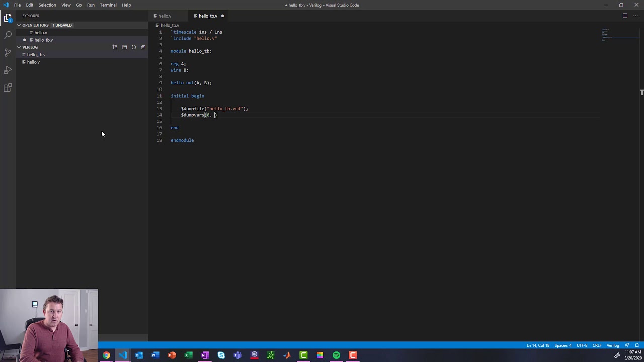Open PowerPoint from the taskbar

pos(172,355)
